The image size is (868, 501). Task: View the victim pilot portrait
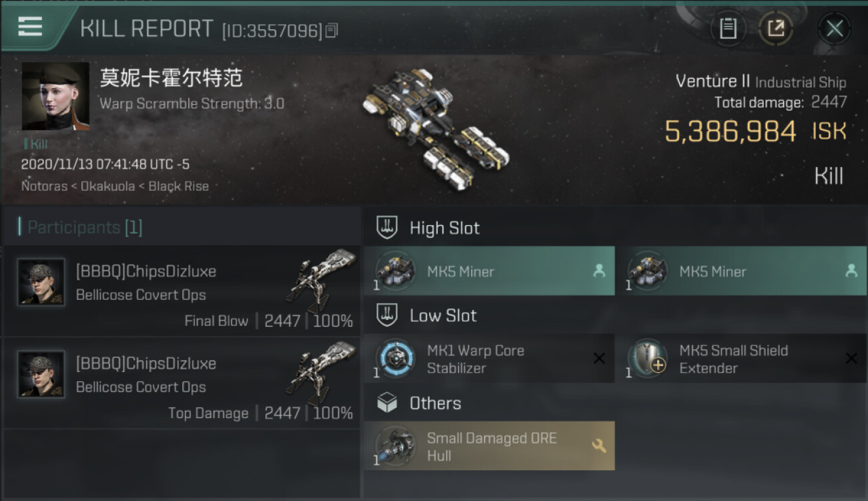(55, 96)
